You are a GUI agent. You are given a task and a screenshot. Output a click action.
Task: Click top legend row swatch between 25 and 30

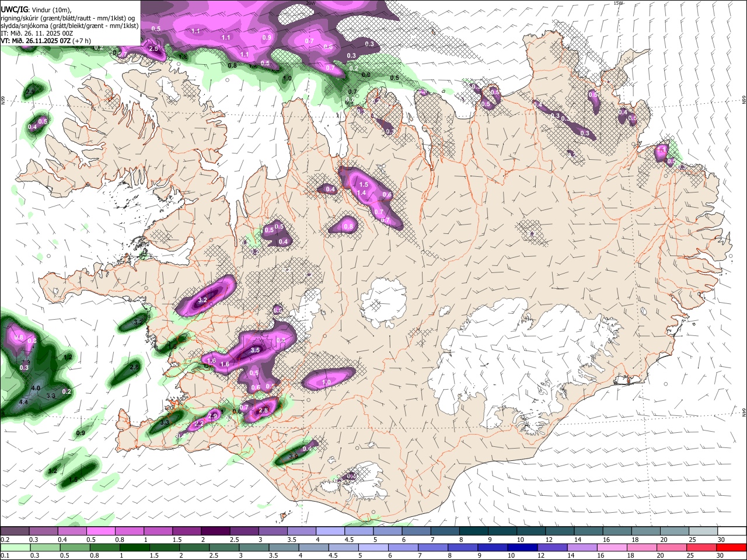tap(704, 531)
